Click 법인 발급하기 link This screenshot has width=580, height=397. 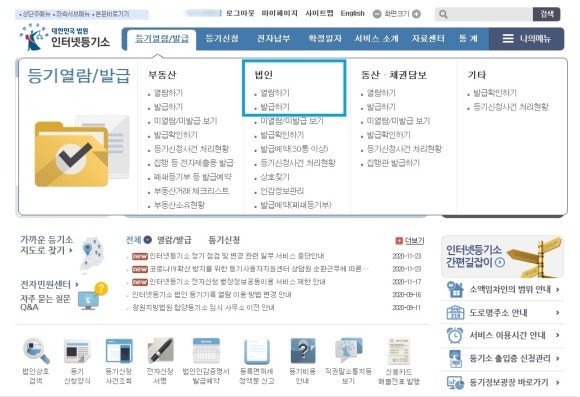coord(275,107)
